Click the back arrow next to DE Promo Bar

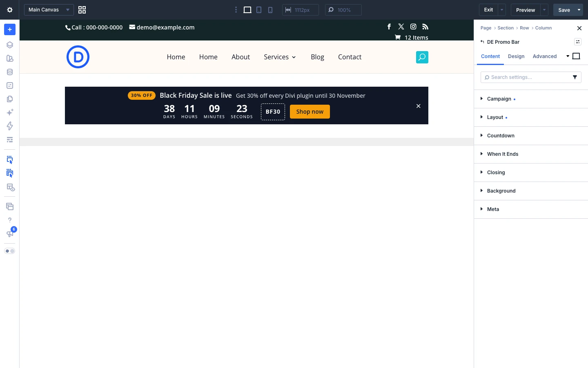tap(482, 42)
